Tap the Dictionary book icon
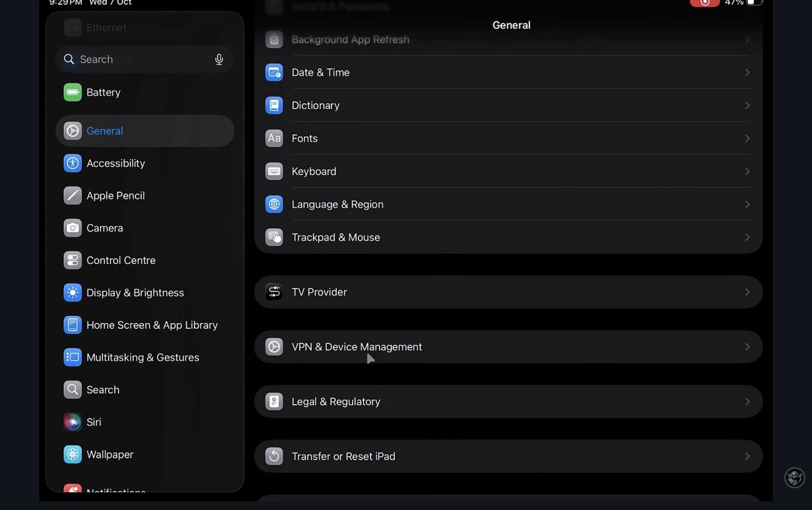 click(x=274, y=105)
